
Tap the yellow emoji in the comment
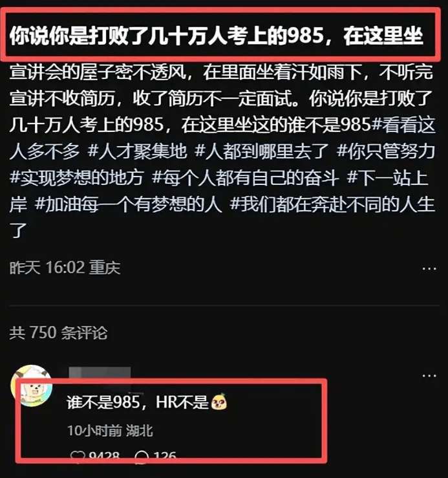point(219,402)
